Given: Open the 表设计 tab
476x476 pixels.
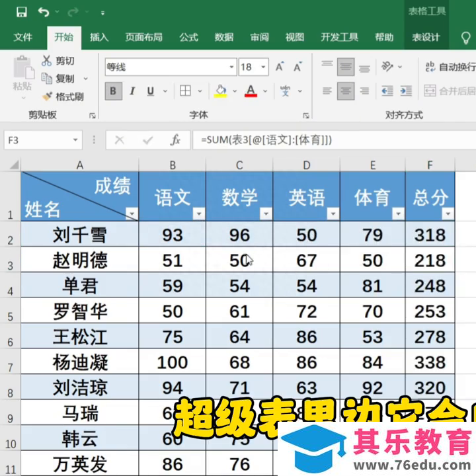Looking at the screenshot, I should tap(426, 37).
